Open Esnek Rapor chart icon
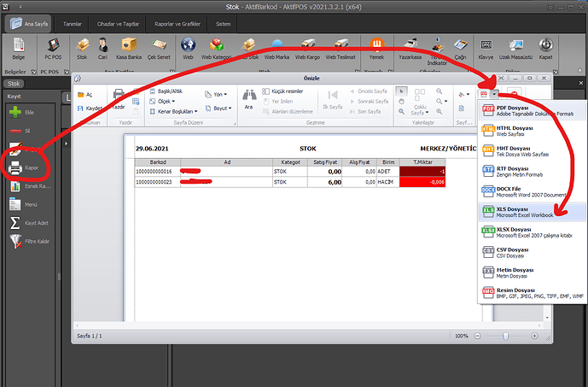Viewport: 588px width, 387px height. click(15, 186)
